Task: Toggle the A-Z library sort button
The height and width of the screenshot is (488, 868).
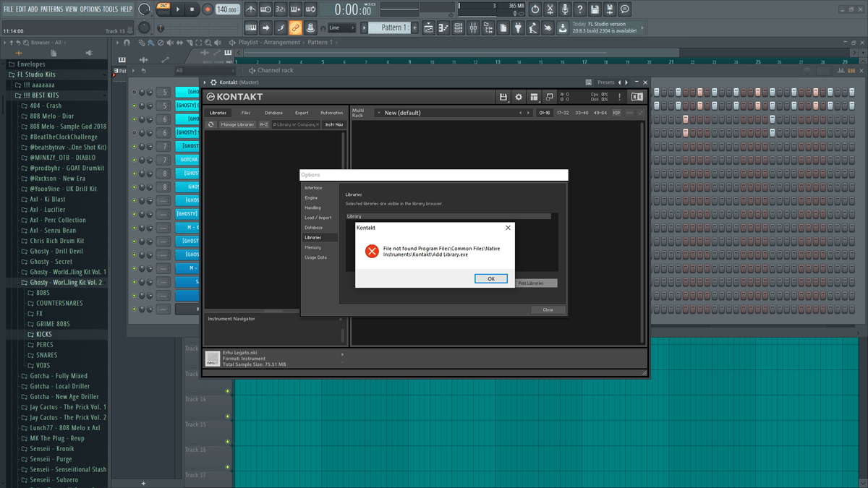Action: point(263,124)
